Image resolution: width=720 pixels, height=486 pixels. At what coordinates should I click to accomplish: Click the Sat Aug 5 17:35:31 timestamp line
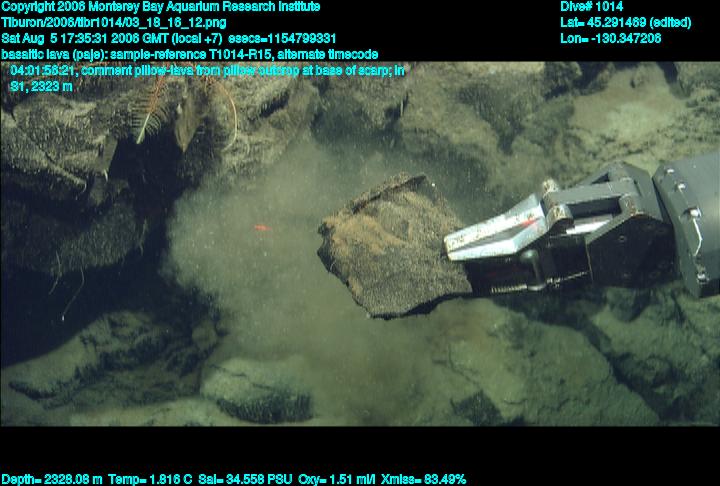pyautogui.click(x=169, y=38)
